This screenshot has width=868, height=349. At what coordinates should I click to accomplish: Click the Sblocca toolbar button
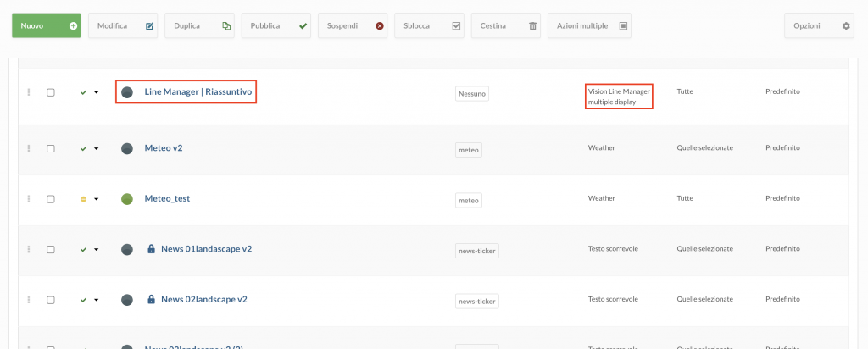click(x=429, y=25)
